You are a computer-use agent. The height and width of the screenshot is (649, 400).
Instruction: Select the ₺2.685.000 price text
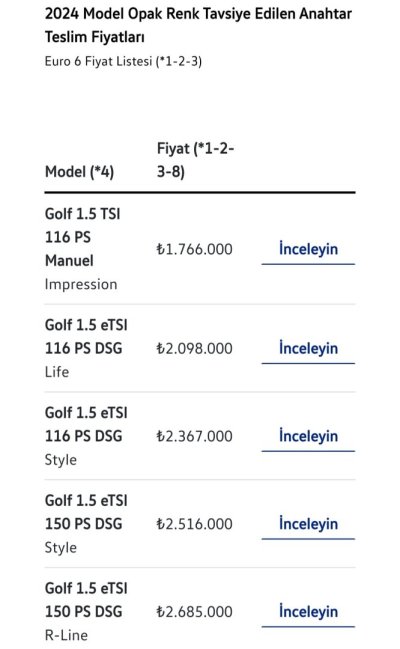tap(195, 612)
